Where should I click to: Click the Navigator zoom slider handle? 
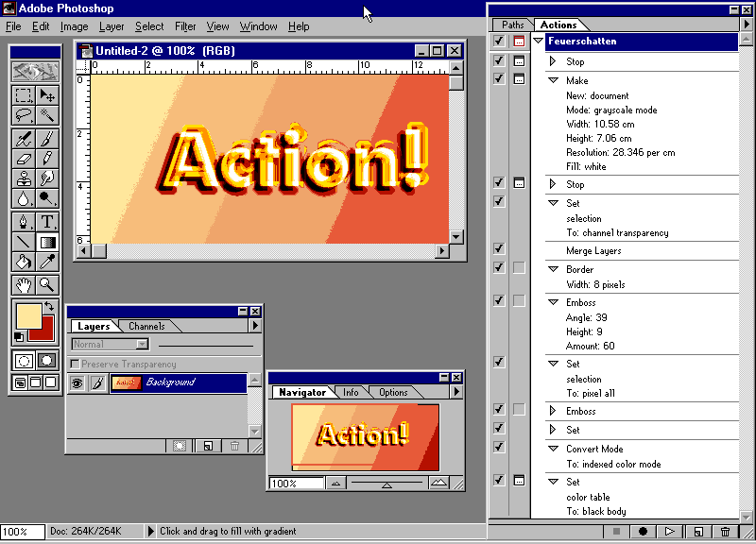(x=387, y=485)
